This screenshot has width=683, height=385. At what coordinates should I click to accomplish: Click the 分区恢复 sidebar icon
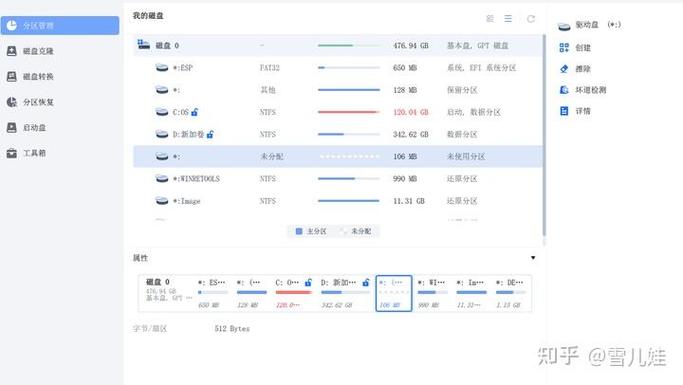coord(12,102)
